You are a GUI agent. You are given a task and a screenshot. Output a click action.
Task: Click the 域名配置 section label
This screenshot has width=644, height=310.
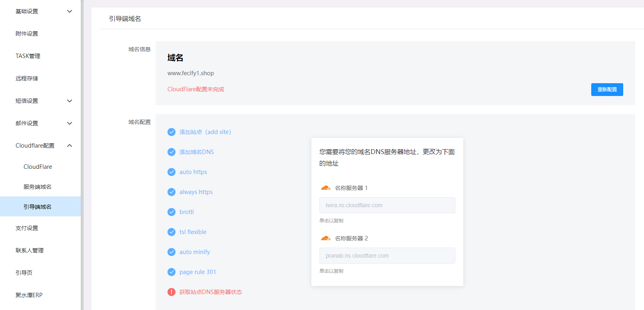coord(140,122)
